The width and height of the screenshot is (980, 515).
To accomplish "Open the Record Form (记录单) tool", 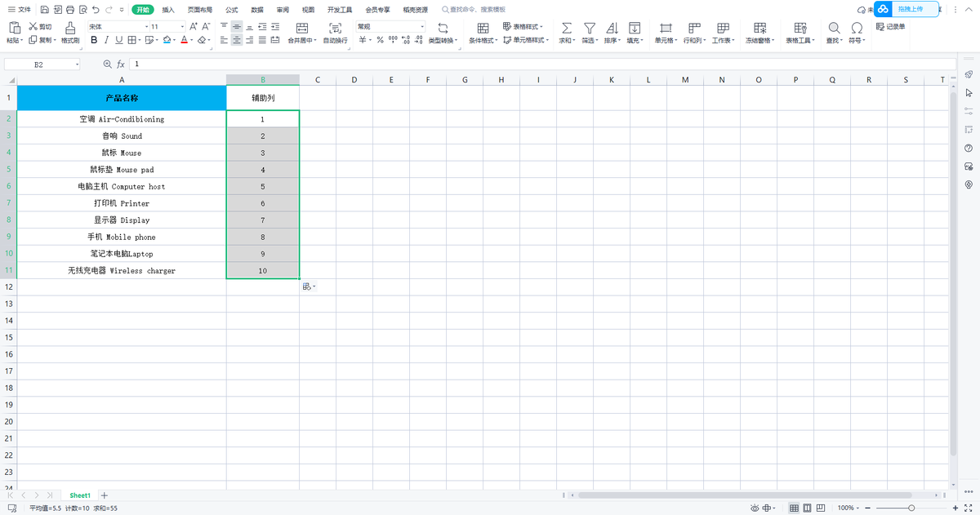I will coord(890,26).
